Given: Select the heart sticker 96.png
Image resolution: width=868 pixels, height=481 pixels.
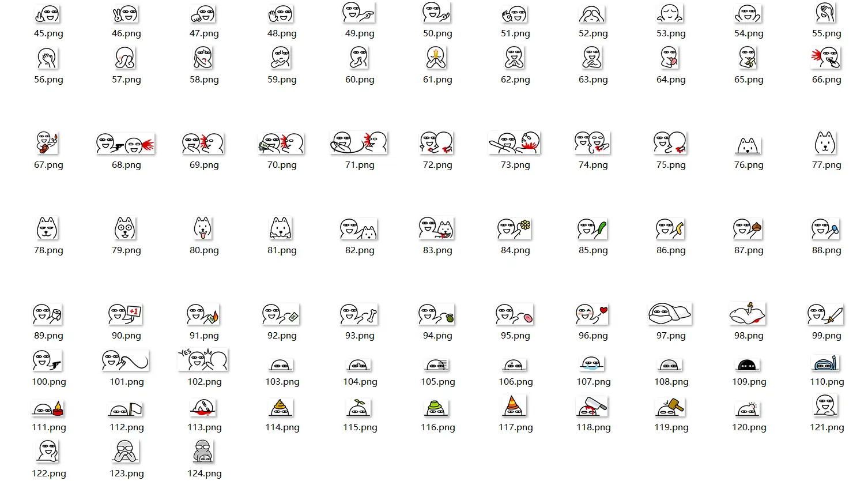Looking at the screenshot, I should pos(592,314).
